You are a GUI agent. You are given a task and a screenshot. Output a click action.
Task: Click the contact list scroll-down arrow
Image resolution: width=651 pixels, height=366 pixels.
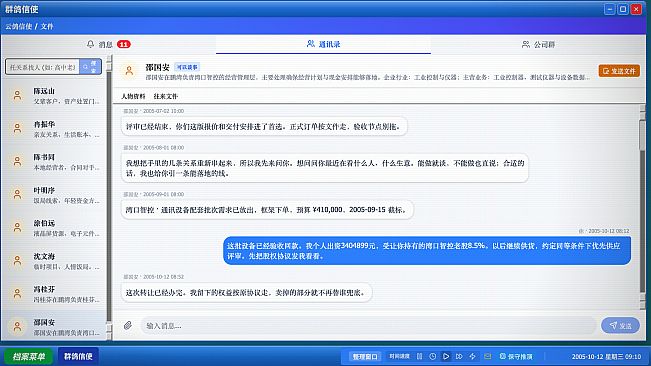pos(109,336)
